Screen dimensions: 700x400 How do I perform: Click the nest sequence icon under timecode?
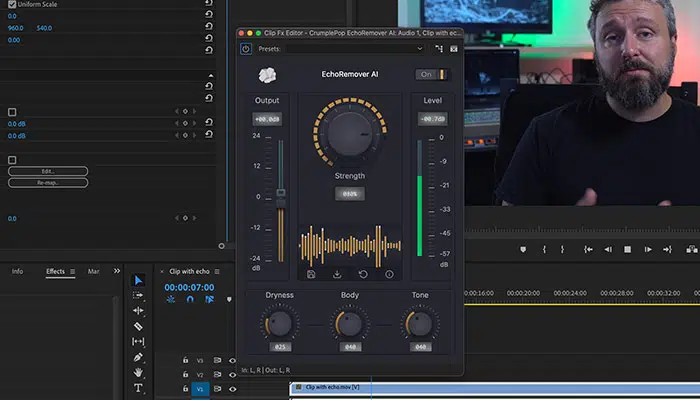point(171,300)
